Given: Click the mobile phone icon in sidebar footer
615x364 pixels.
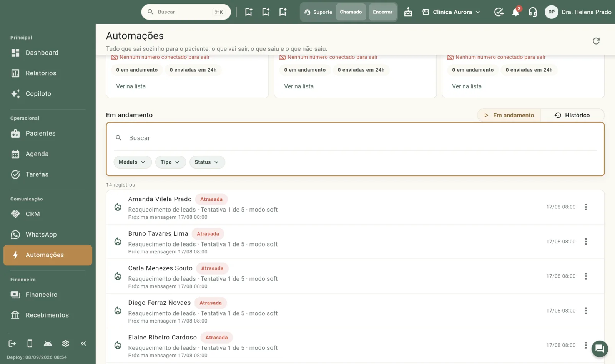Looking at the screenshot, I should click(30, 343).
